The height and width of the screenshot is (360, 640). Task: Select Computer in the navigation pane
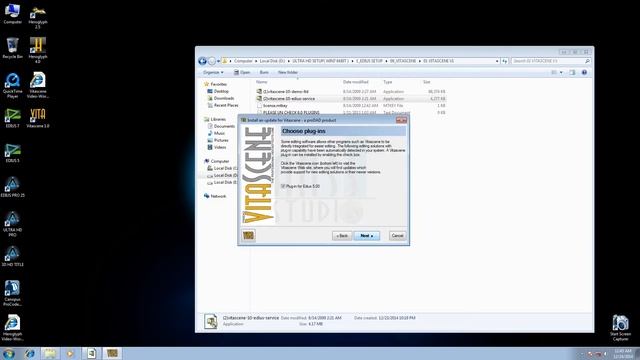[220, 161]
